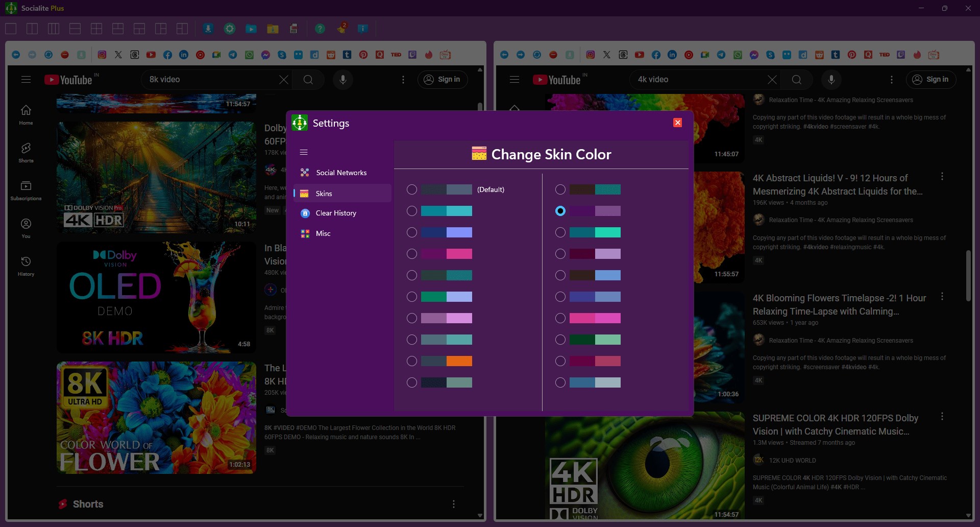This screenshot has height=527, width=980.
Task: Open notifications bell showing 2 alerts
Action: pos(342,29)
